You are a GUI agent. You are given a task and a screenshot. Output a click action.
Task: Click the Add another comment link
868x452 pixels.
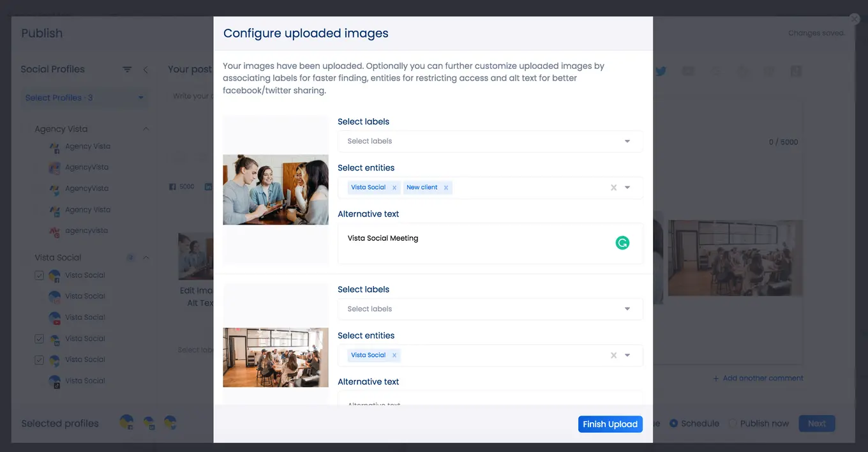click(758, 378)
